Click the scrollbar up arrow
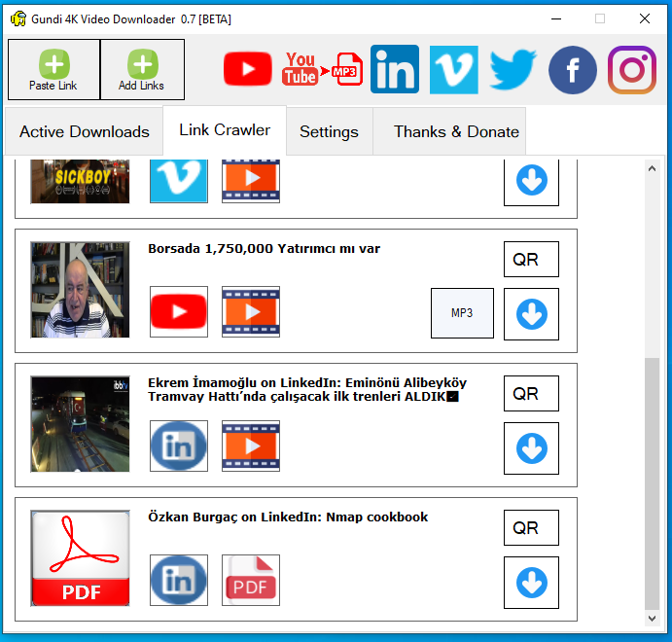 (x=652, y=168)
